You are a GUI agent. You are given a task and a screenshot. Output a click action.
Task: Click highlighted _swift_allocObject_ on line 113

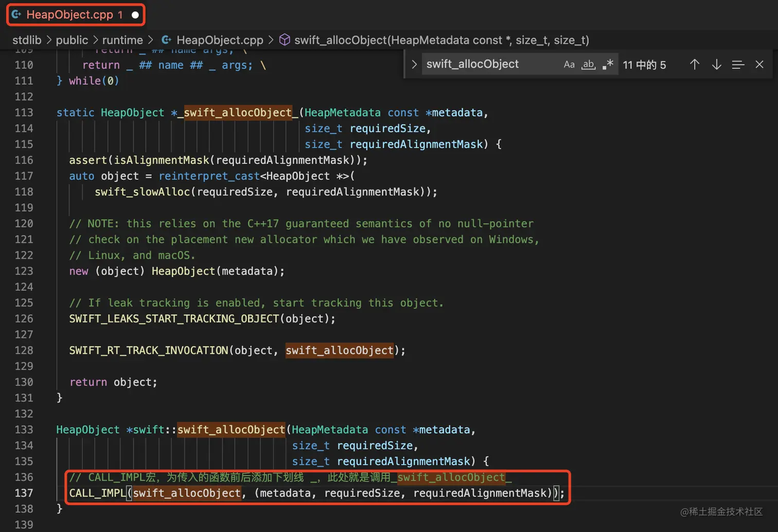pos(238,113)
